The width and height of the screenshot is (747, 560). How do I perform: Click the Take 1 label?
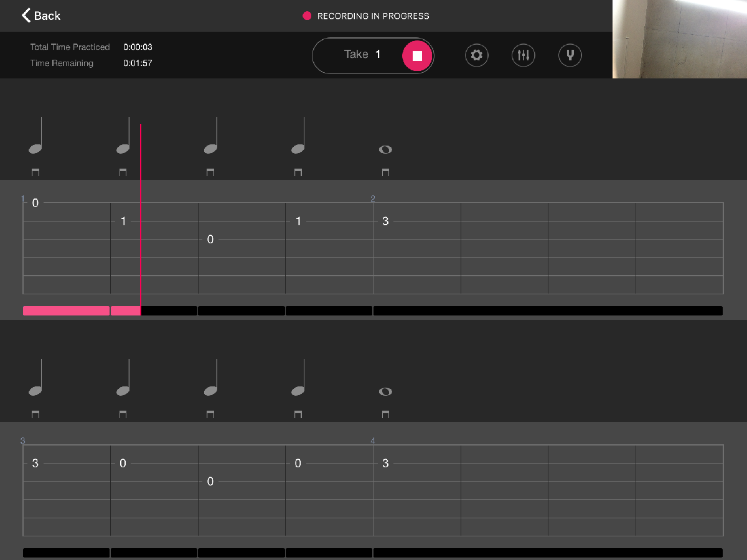362,55
